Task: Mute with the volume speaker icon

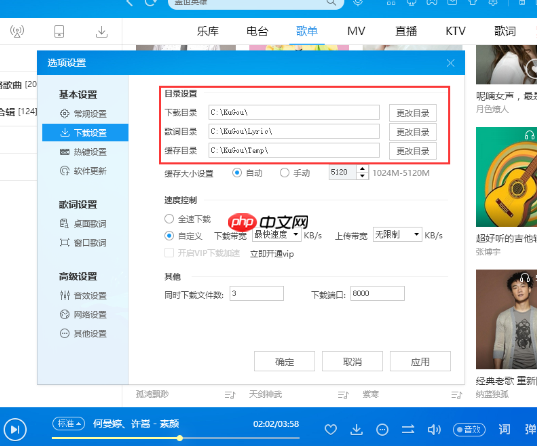Action: pos(434,429)
